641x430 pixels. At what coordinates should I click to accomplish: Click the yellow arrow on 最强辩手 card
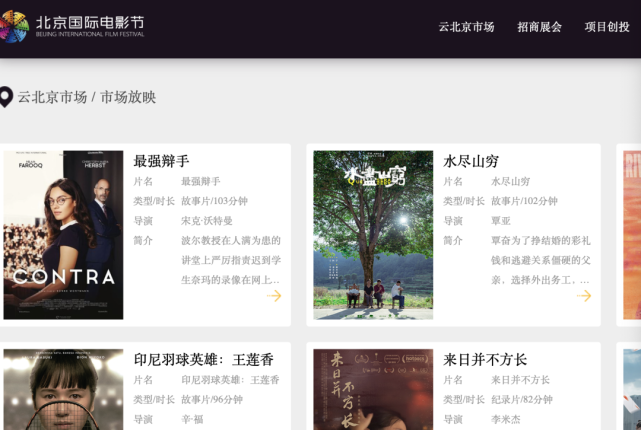pyautogui.click(x=274, y=296)
